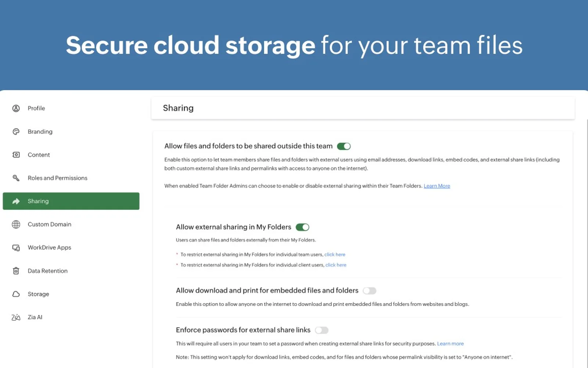Viewport: 588px width, 368px height.
Task: Open Learn more link about share link passwords
Action: pyautogui.click(x=450, y=343)
